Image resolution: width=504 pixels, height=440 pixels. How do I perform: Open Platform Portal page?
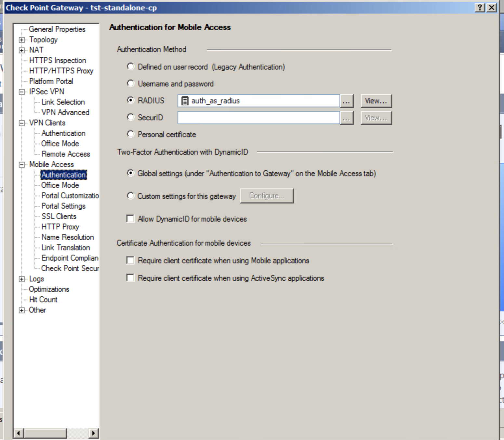[51, 81]
